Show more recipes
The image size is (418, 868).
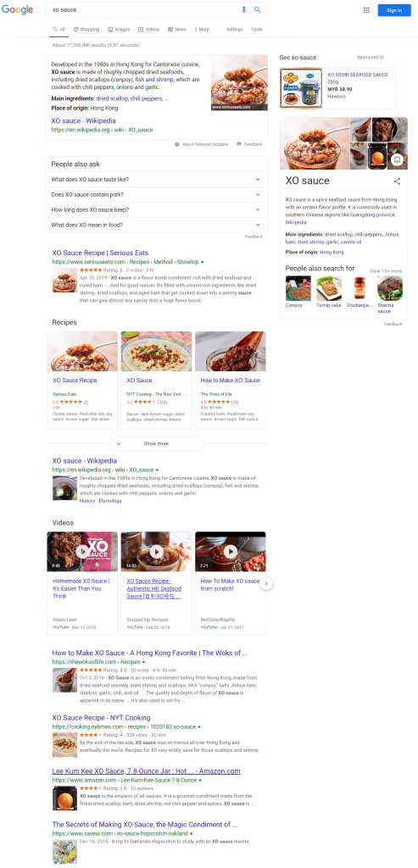tap(156, 443)
